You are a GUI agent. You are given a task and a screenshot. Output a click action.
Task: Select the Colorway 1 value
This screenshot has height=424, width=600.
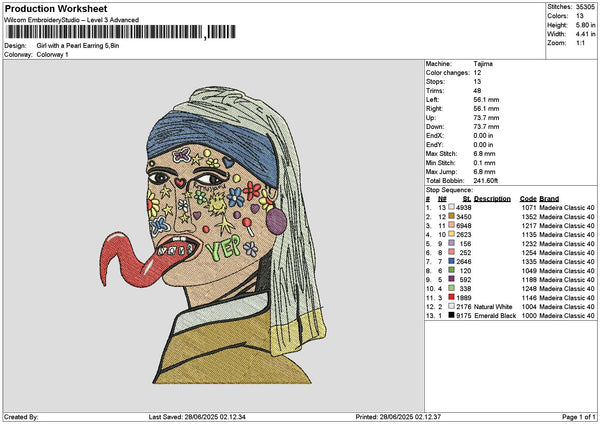(52, 55)
